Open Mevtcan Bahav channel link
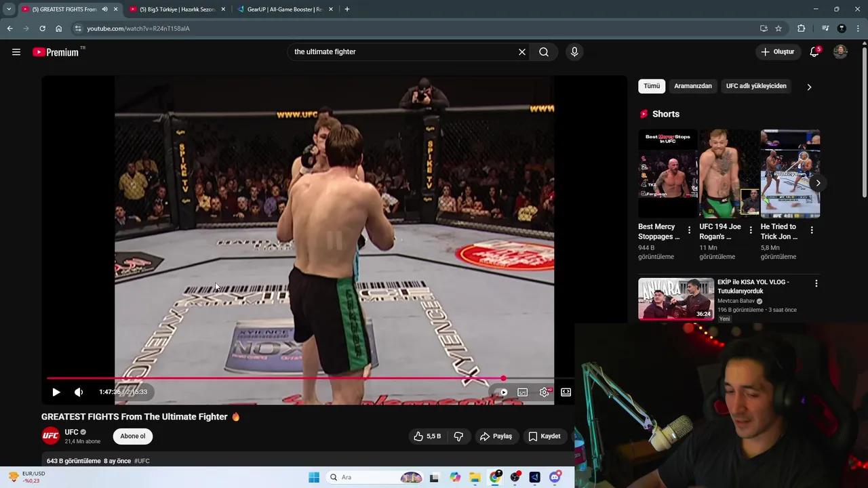Image resolution: width=868 pixels, height=488 pixels. click(x=736, y=301)
